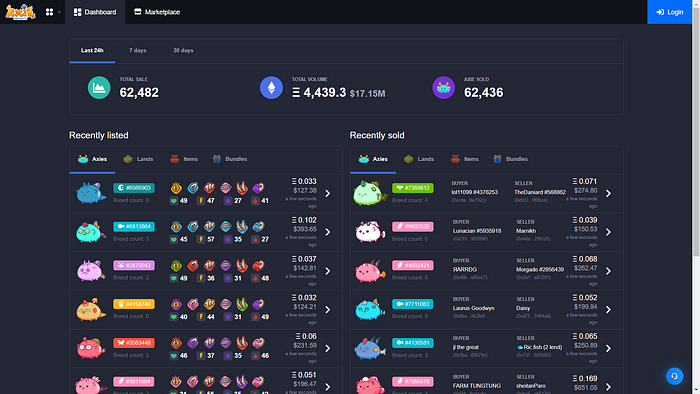
Task: Click the Ethereum Total Volume icon
Action: point(271,88)
